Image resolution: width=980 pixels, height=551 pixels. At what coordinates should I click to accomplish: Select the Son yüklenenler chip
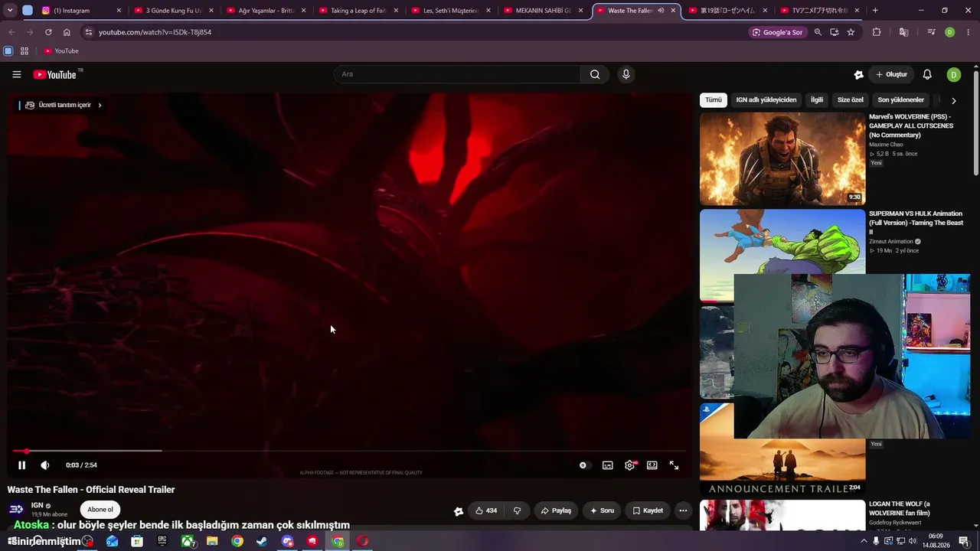pyautogui.click(x=901, y=100)
